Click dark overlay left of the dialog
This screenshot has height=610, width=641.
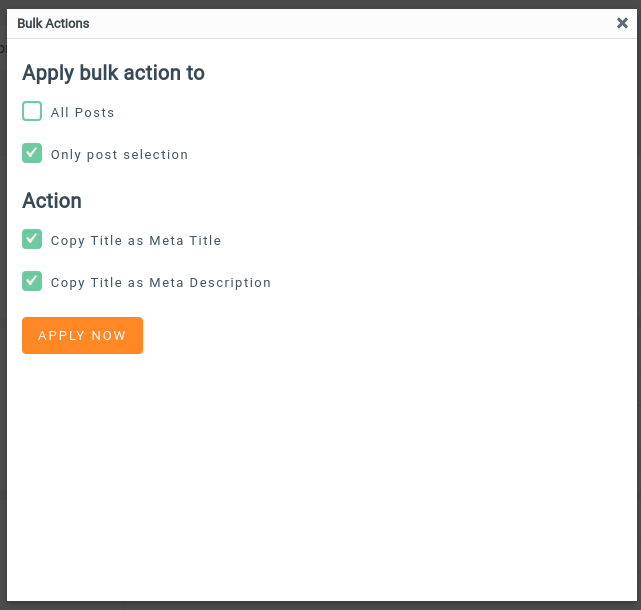pyautogui.click(x=3, y=300)
